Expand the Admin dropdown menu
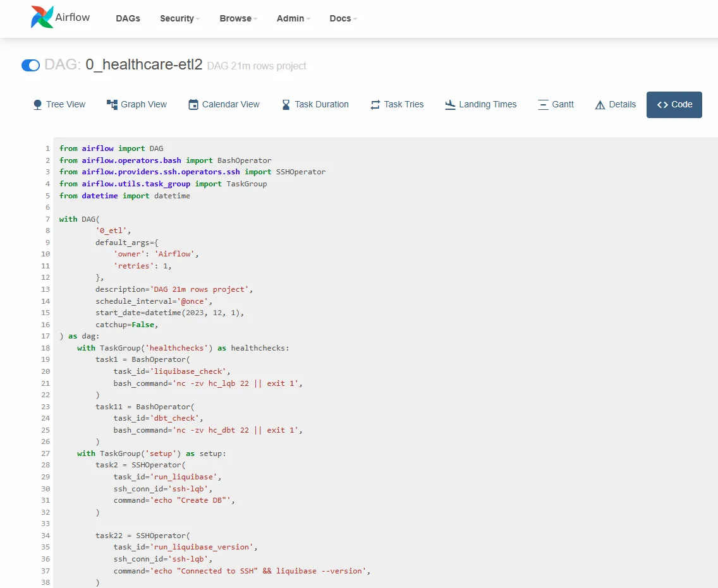Viewport: 718px width, 588px height. click(293, 18)
